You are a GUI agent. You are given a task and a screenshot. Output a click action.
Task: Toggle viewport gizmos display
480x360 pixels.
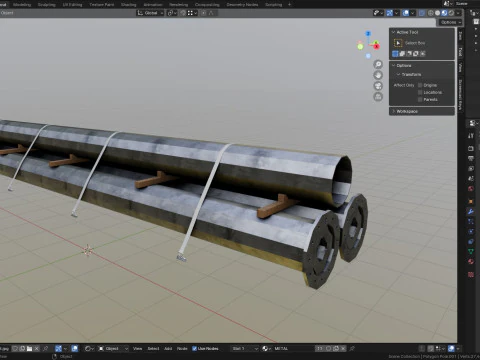(390, 13)
